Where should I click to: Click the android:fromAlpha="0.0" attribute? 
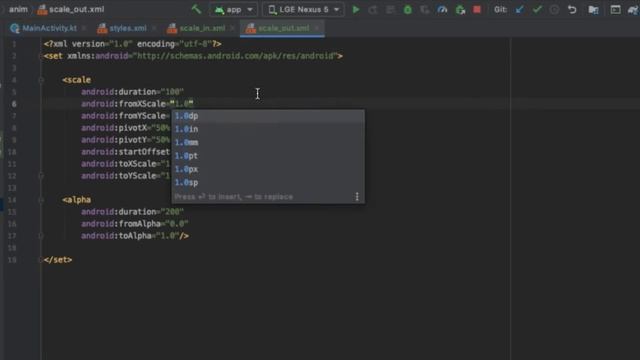click(135, 224)
